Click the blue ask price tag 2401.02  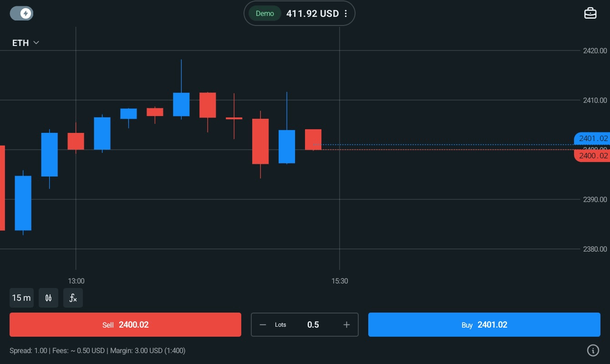[592, 138]
